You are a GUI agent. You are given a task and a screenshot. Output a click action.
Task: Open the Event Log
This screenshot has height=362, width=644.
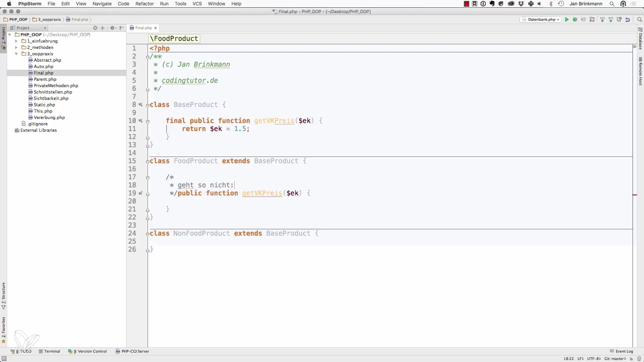621,351
